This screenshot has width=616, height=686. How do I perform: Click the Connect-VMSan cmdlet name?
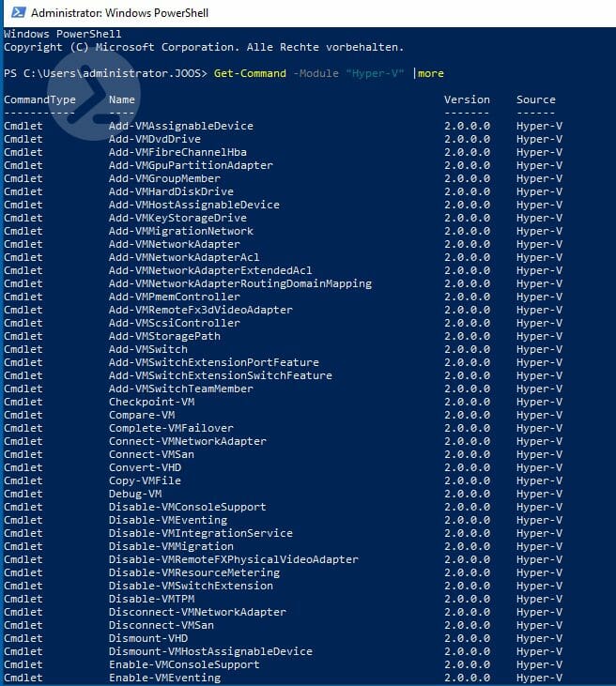click(151, 454)
